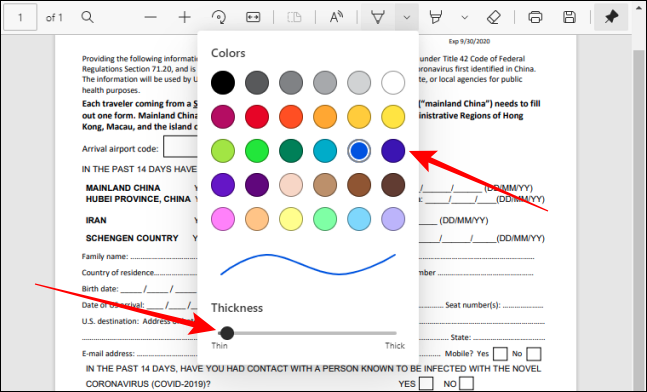The width and height of the screenshot is (647, 392).
Task: Switch the Page view layout
Action: click(294, 17)
